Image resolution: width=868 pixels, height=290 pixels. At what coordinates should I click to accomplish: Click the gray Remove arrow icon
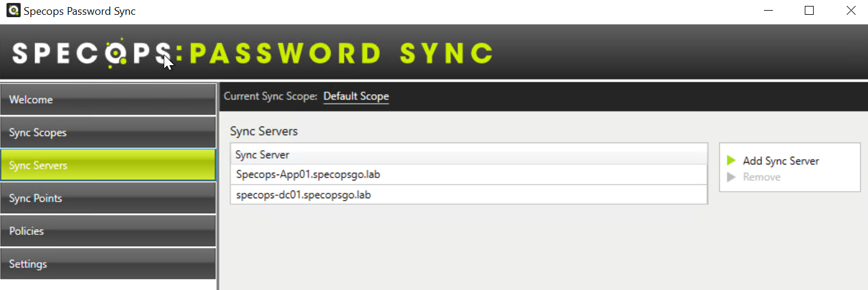click(732, 177)
